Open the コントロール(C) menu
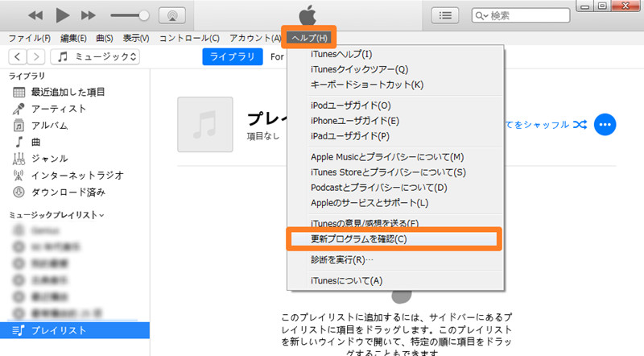 pyautogui.click(x=189, y=38)
